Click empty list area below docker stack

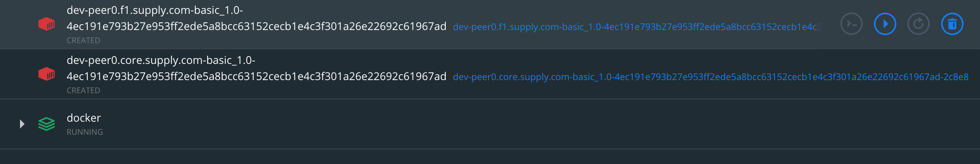(x=462, y=157)
